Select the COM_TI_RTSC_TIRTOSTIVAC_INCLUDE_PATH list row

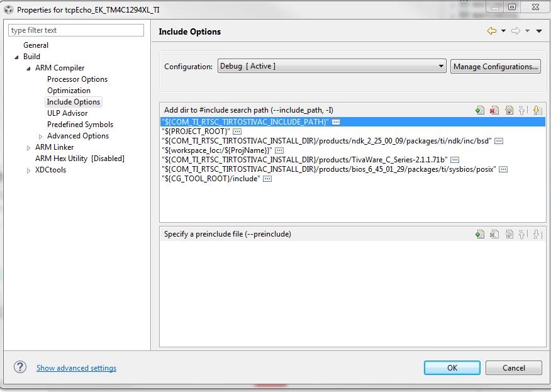click(x=353, y=122)
